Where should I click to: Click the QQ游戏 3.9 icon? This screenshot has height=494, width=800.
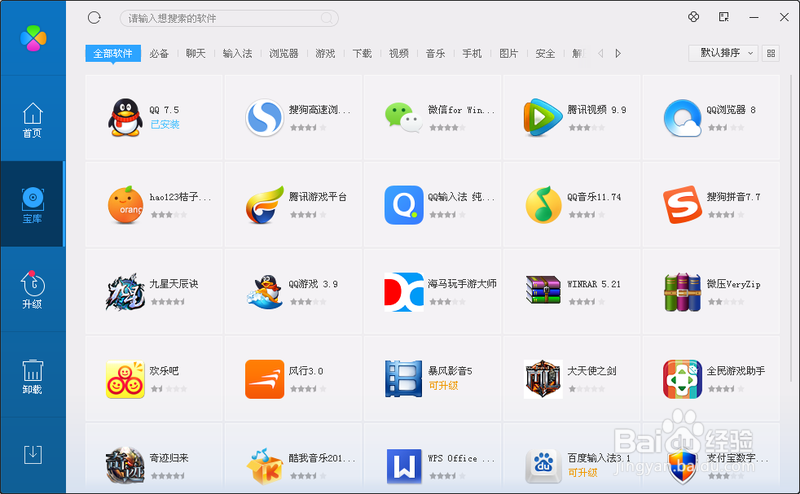point(264,291)
